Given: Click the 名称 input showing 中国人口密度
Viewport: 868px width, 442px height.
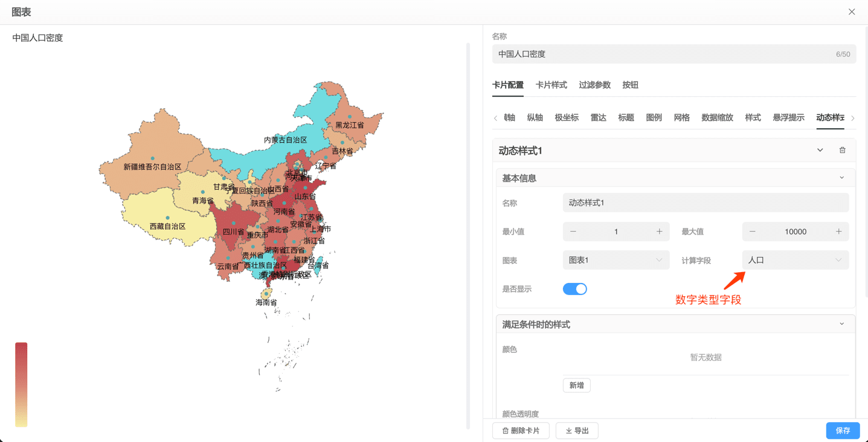Looking at the screenshot, I should point(664,54).
